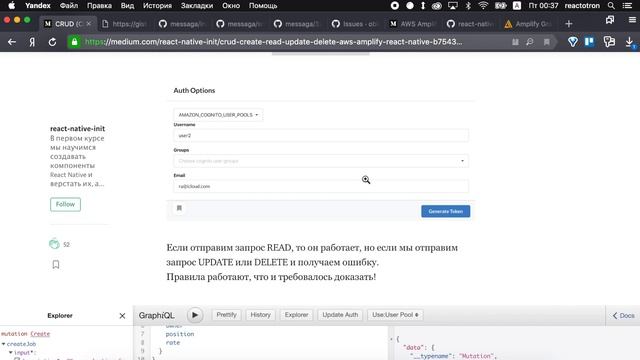640x360 pixels.
Task: Go back to previous page
Action: (x=12, y=42)
